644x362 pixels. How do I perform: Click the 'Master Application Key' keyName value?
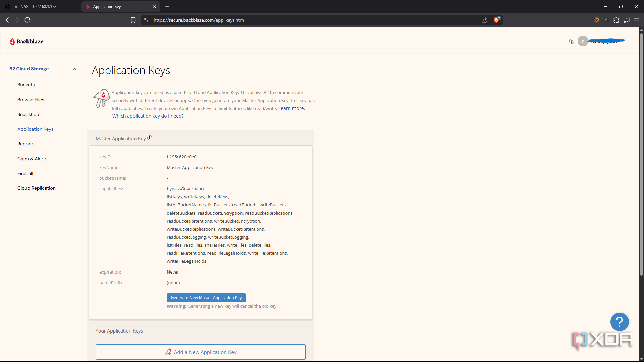pos(190,167)
